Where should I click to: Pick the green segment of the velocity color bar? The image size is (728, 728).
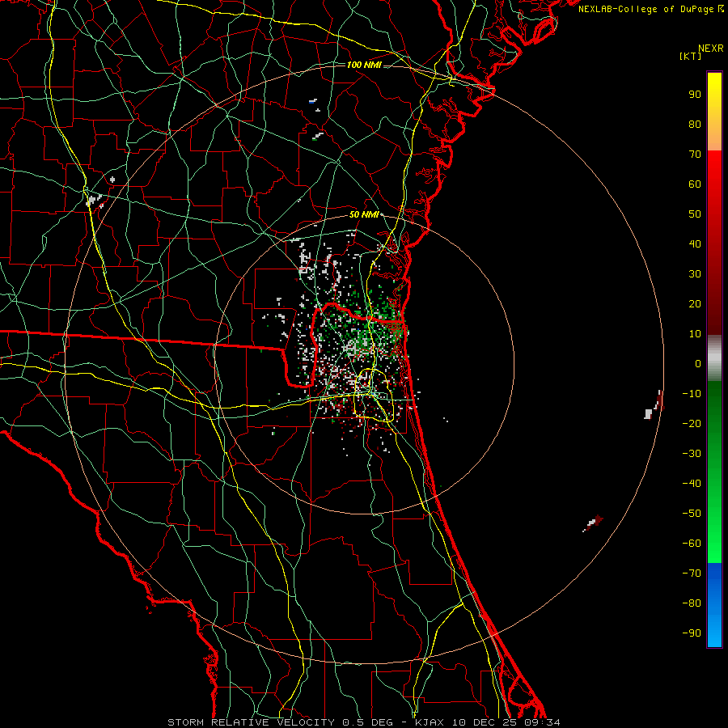(714, 472)
